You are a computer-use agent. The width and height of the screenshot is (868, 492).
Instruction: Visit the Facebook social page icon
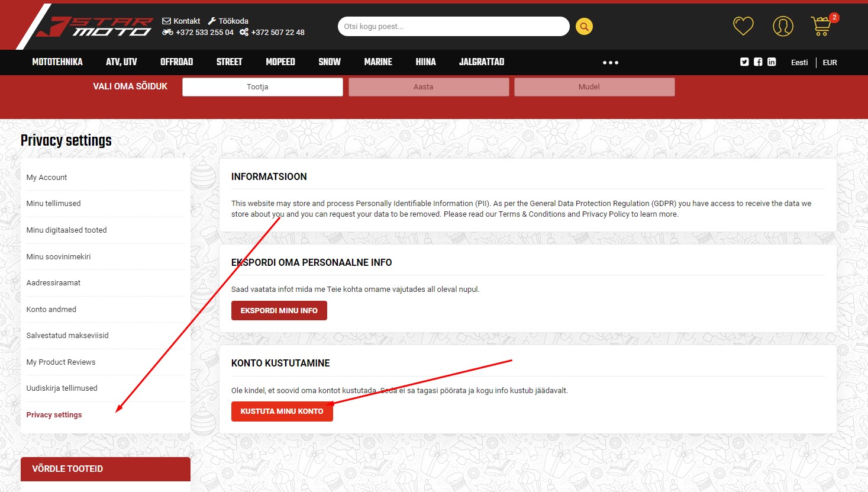(758, 62)
